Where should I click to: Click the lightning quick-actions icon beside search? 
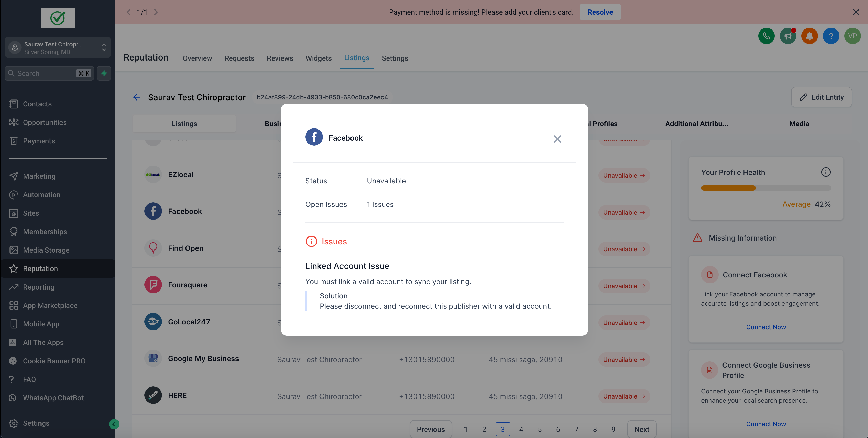[104, 73]
